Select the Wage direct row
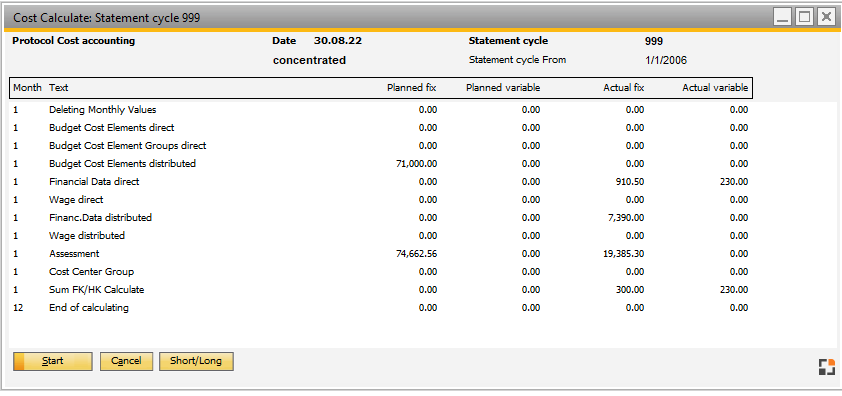842x396 pixels. pos(380,199)
